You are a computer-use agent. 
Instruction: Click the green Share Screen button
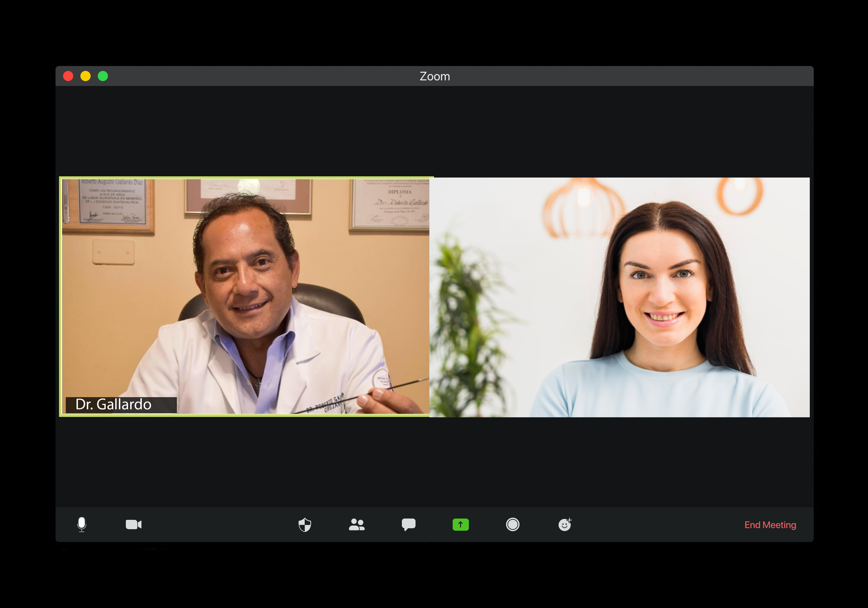coord(460,524)
